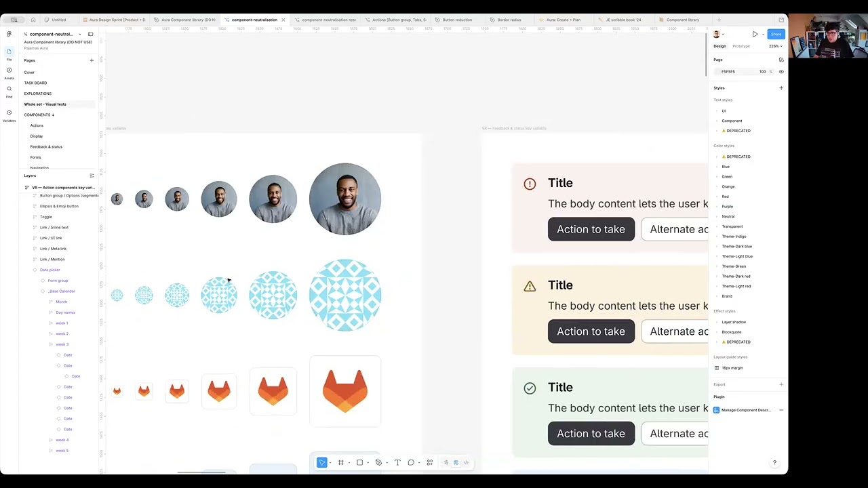Go to Figma home tab icon
This screenshot has height=488, width=868.
33,20
